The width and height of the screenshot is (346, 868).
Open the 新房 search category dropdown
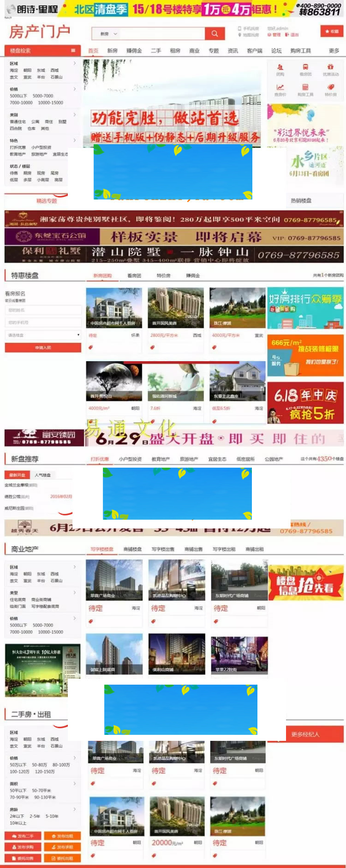point(109,34)
